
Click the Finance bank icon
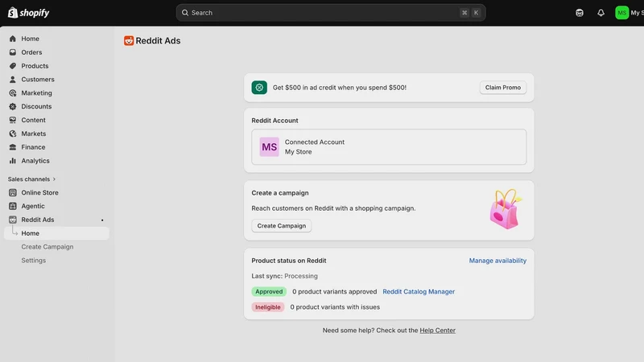coord(13,147)
